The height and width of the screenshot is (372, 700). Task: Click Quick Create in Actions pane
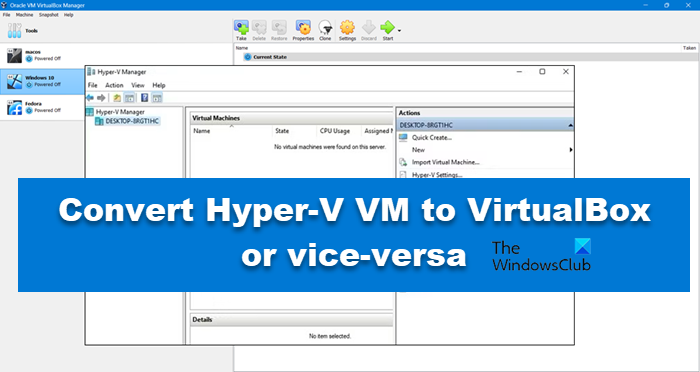pos(431,138)
